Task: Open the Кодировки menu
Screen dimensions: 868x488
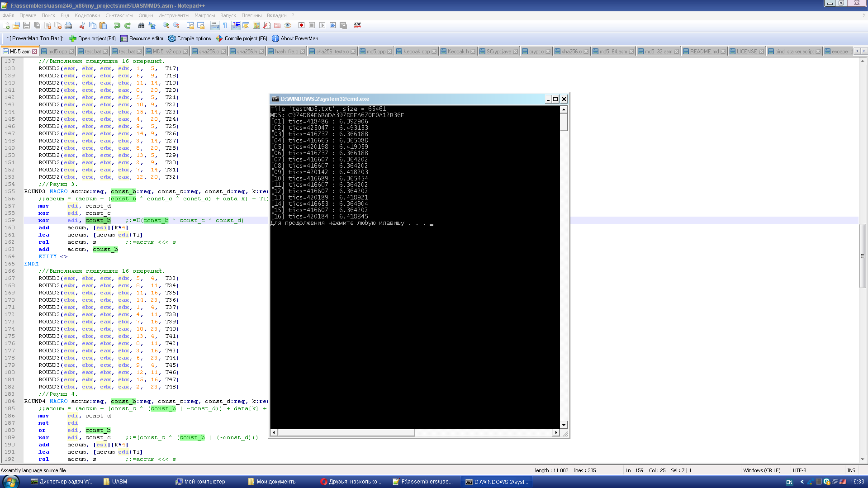Action: tap(87, 15)
